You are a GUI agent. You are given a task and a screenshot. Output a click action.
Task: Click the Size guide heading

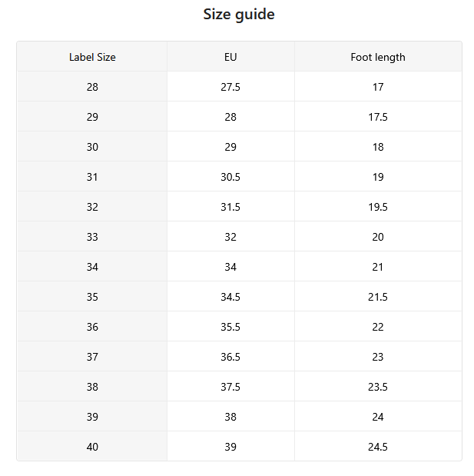point(239,15)
